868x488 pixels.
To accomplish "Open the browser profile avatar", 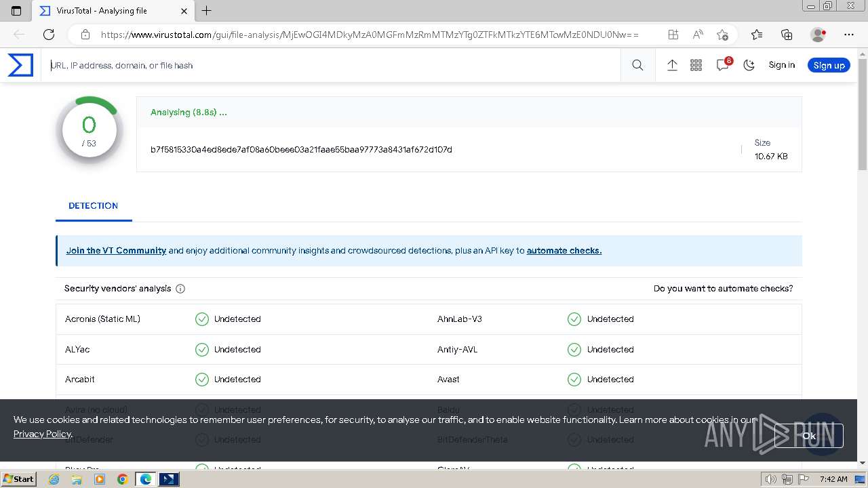I will [818, 35].
